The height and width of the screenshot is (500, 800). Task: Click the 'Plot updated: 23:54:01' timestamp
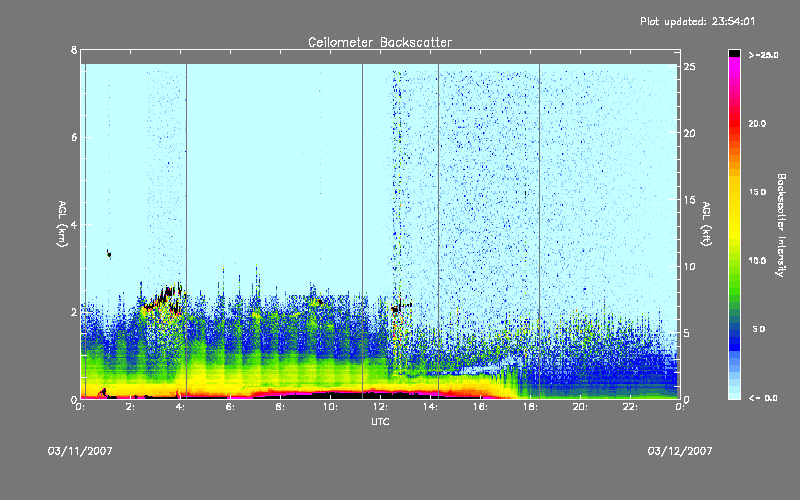[697, 21]
